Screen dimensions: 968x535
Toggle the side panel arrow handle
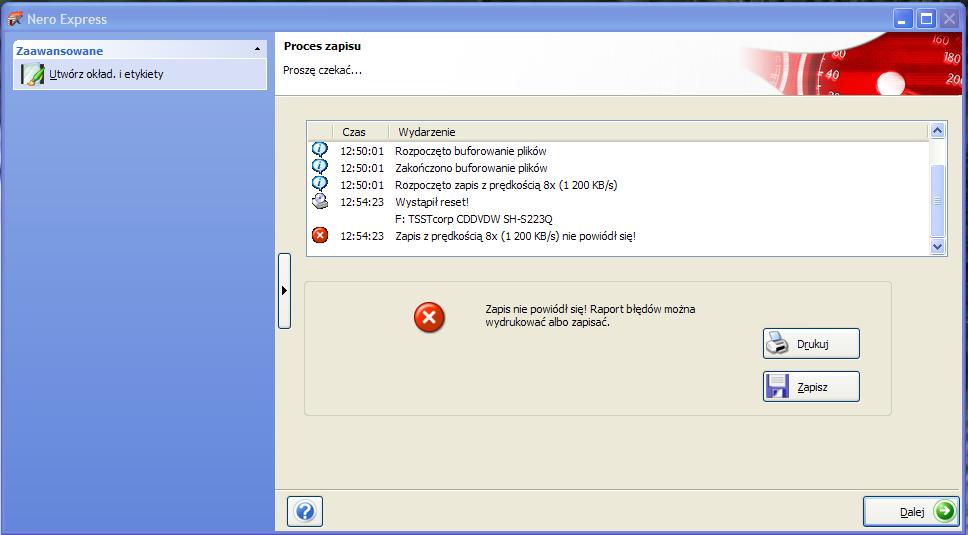click(x=284, y=291)
